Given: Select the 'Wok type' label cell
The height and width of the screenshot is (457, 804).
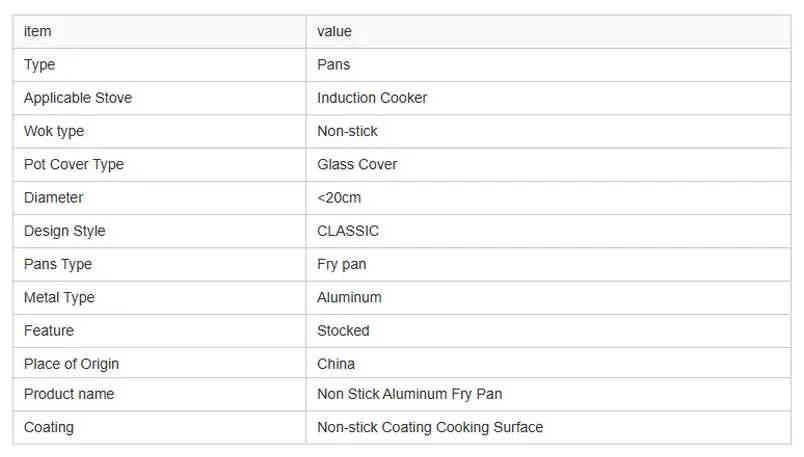Looking at the screenshot, I should (x=54, y=131).
